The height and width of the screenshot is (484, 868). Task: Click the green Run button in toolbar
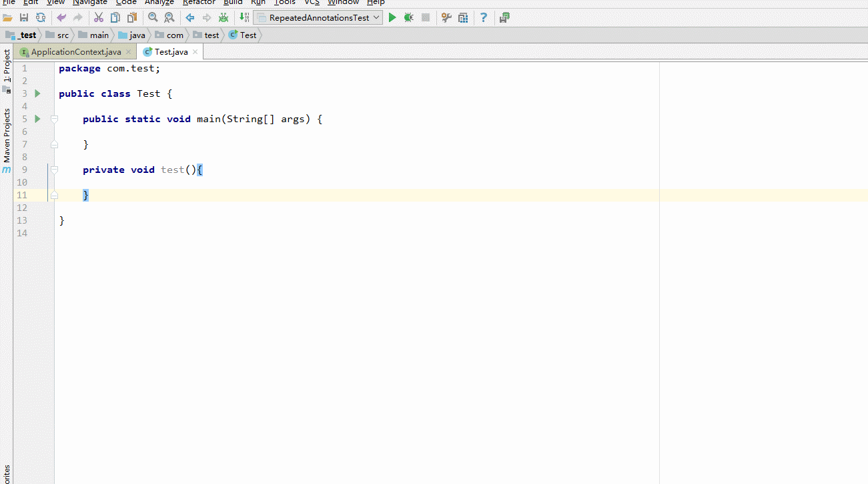tap(392, 18)
